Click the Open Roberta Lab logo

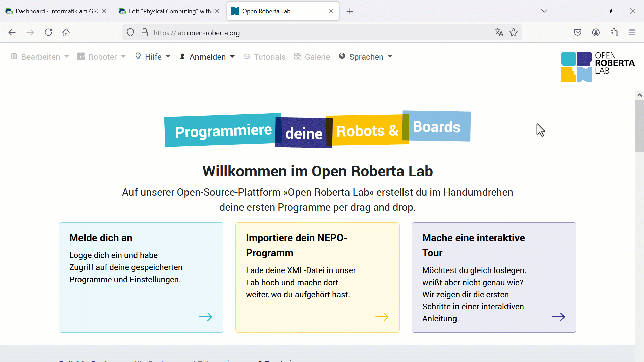(598, 66)
